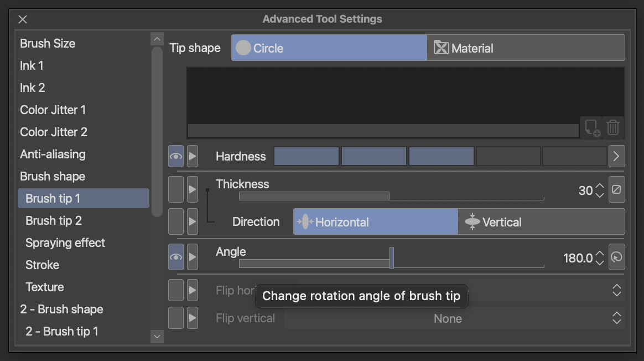The width and height of the screenshot is (644, 361).
Task: Open the 2 - Brush tip 1 category
Action: click(x=84, y=332)
